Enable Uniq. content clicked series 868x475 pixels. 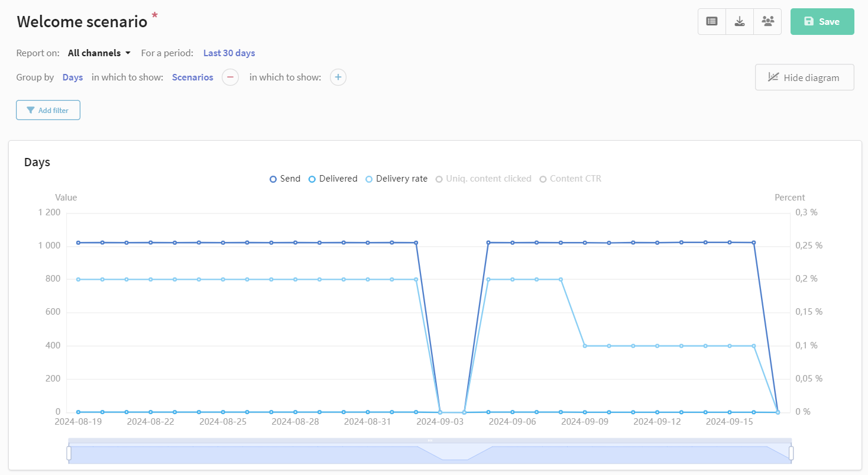[483, 179]
